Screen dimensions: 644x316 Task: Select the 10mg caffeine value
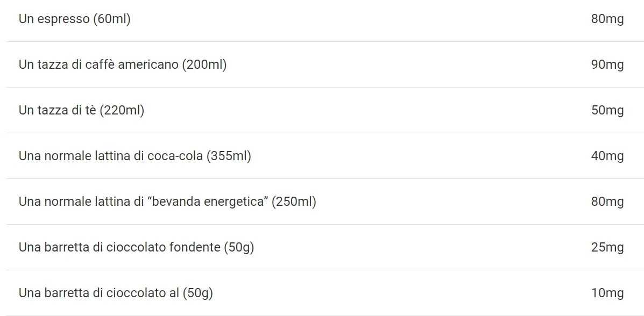click(x=607, y=293)
